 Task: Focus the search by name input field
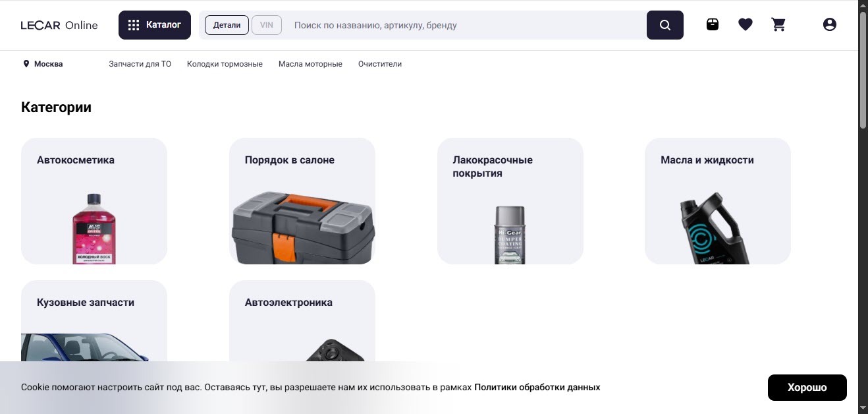[461, 25]
